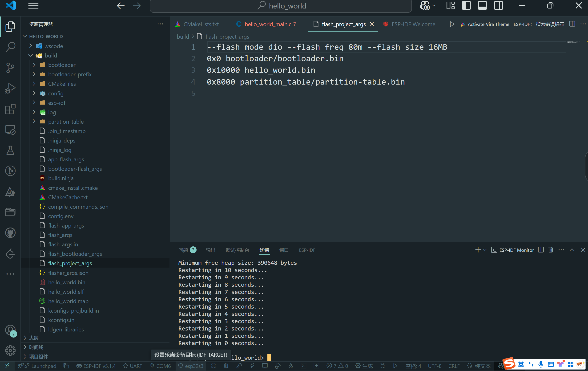Open the Run and Debug sidebar
The image size is (588, 371).
click(10, 88)
